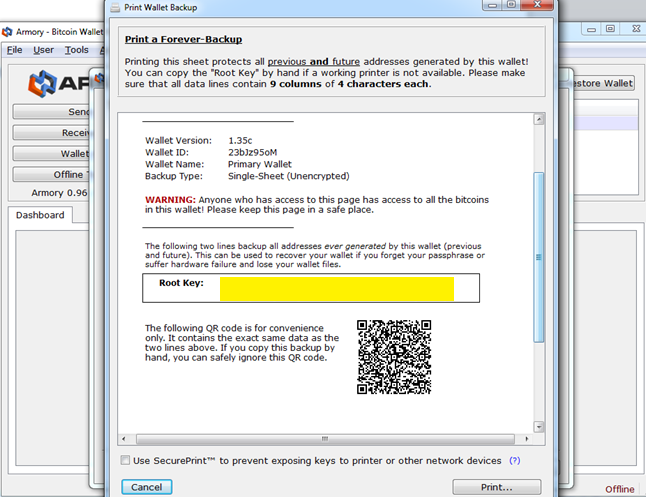
Task: Click the Receive button in Armory window
Action: (52, 133)
